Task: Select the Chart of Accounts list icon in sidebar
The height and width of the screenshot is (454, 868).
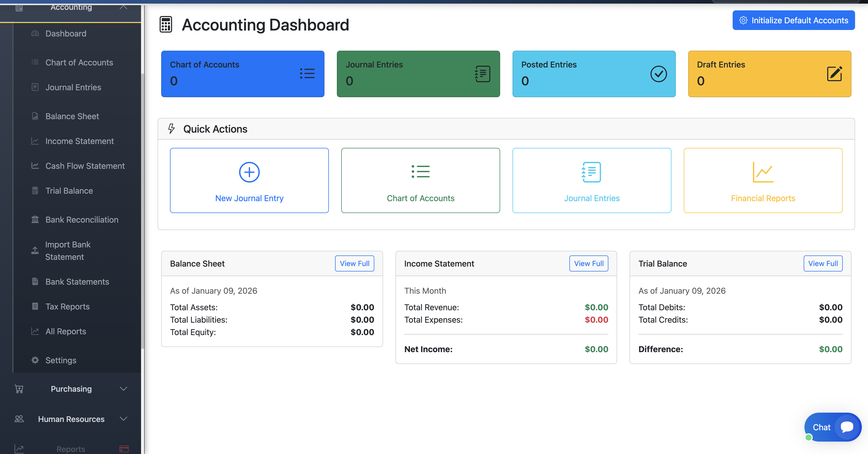Action: [x=35, y=62]
